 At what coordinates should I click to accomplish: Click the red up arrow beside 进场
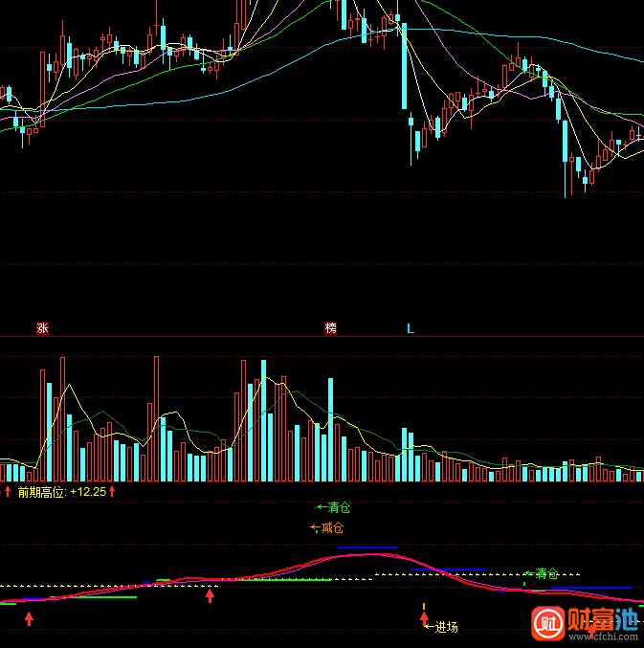(424, 619)
